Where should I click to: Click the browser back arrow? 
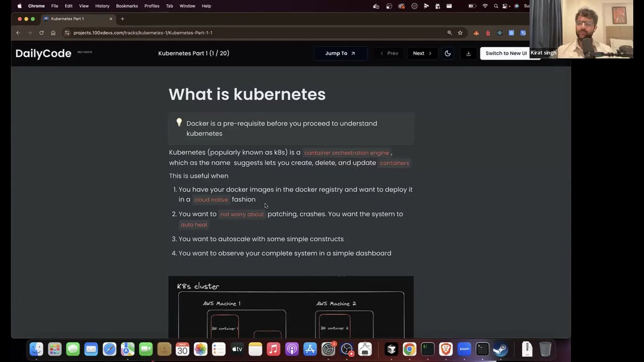[x=18, y=33]
